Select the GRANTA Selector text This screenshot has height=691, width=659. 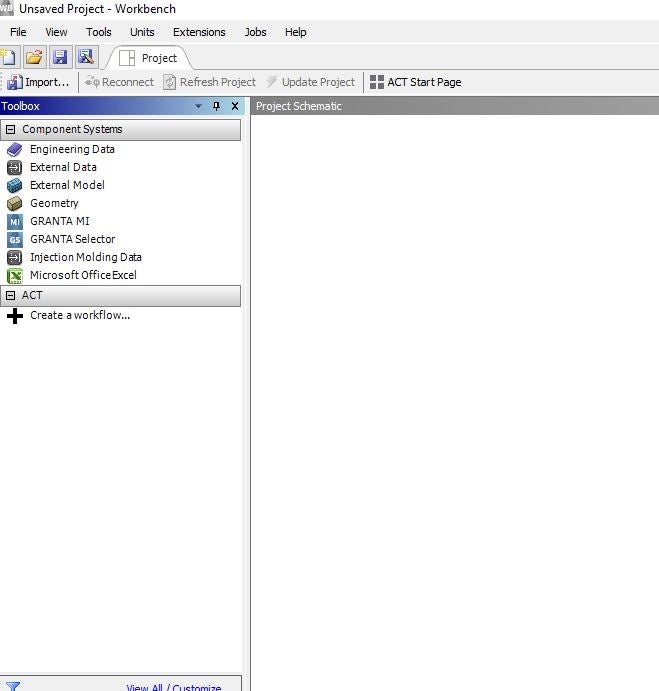tap(72, 239)
